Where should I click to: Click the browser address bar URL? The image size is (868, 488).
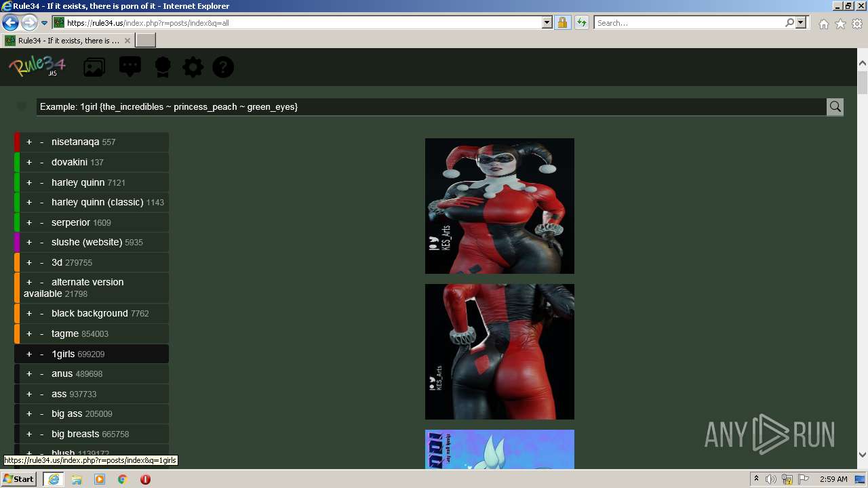point(304,22)
